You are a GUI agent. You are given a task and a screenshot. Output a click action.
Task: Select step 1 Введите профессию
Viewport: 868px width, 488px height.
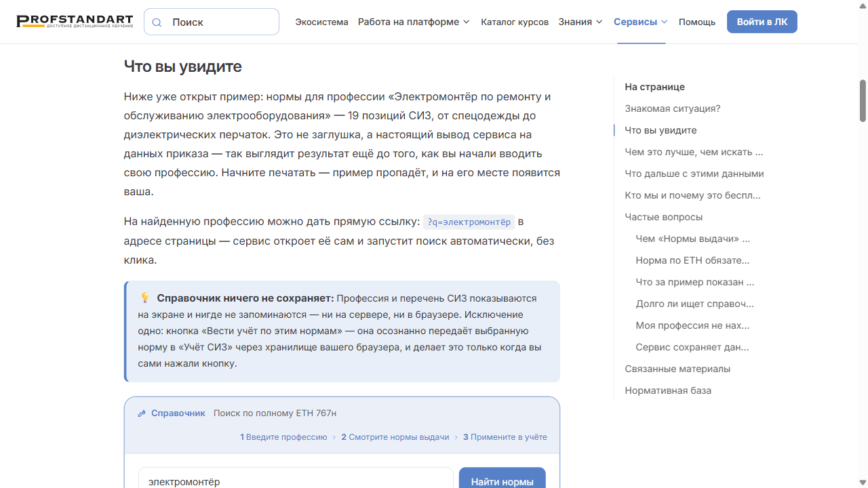(x=283, y=437)
